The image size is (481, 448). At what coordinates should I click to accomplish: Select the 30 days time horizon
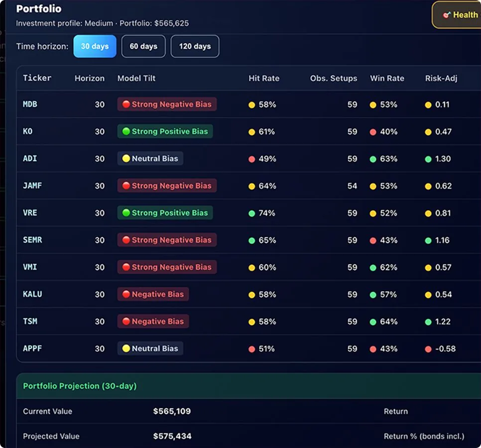click(x=95, y=46)
